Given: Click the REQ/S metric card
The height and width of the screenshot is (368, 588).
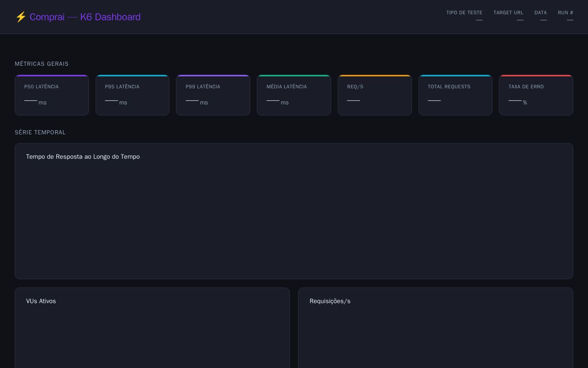Looking at the screenshot, I should [375, 95].
